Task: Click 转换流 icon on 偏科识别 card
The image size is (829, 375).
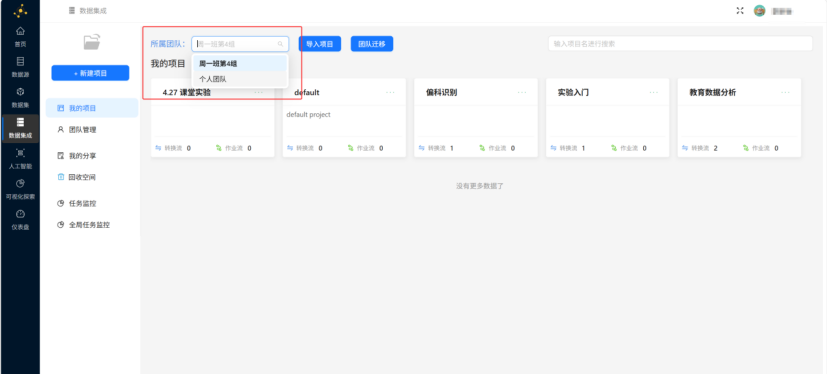Action: [x=421, y=148]
